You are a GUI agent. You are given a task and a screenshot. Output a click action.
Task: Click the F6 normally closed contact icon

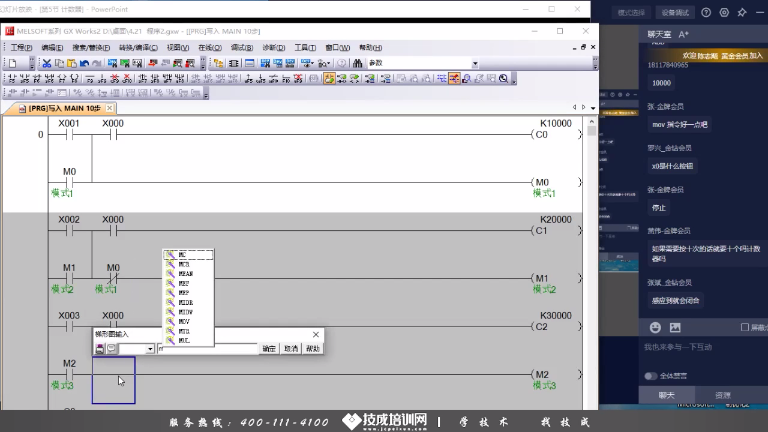[37, 78]
